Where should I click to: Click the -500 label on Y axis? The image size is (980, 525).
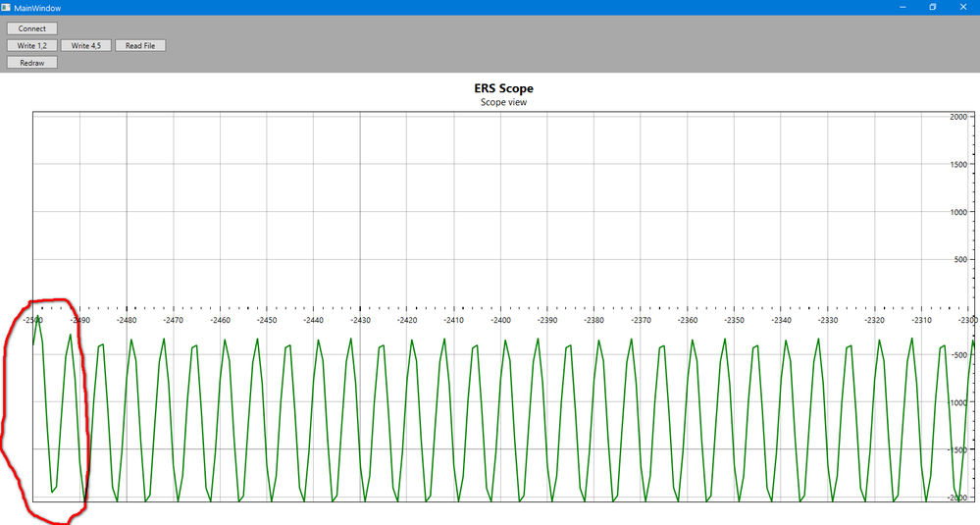tap(958, 355)
